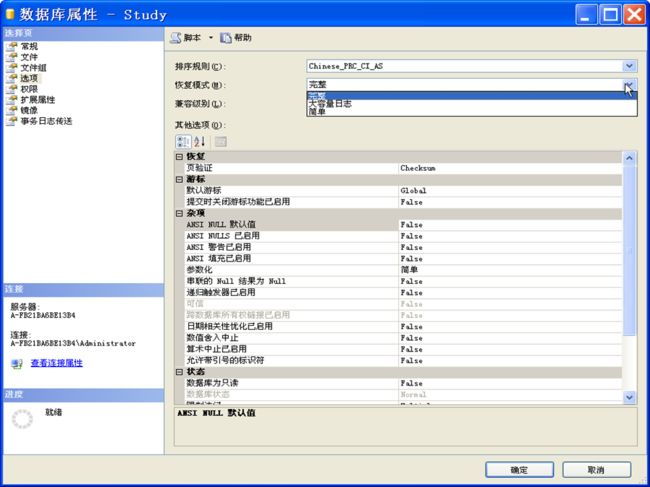Select the 文件组 page

coord(34,68)
